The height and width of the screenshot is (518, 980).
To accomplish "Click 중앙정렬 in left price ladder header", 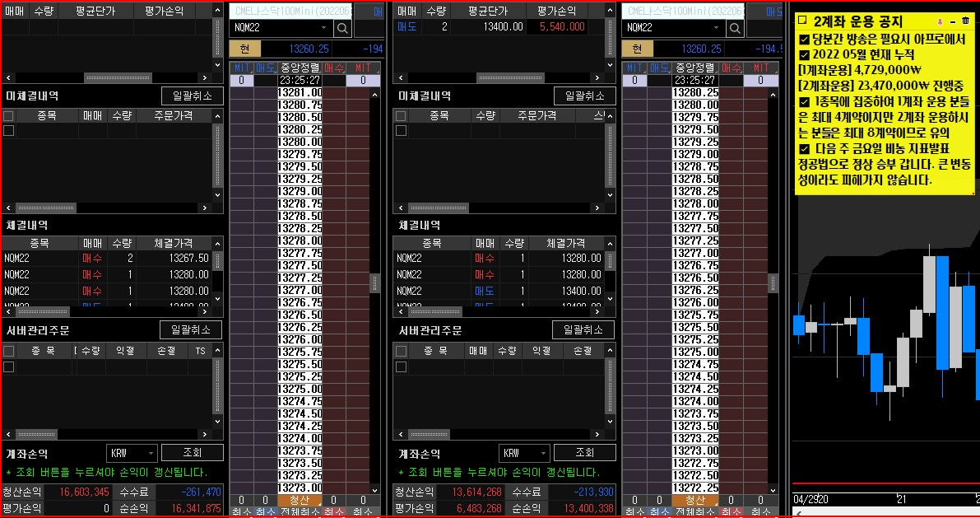I will pyautogui.click(x=300, y=68).
